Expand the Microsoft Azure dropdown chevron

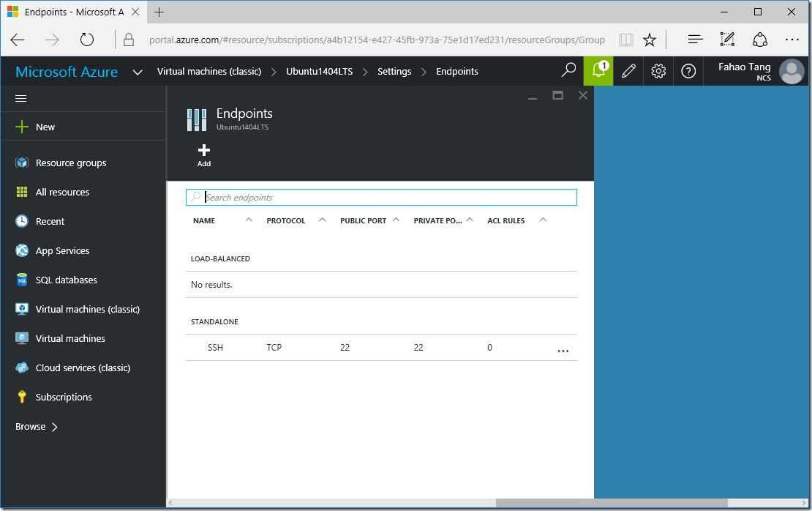[138, 72]
